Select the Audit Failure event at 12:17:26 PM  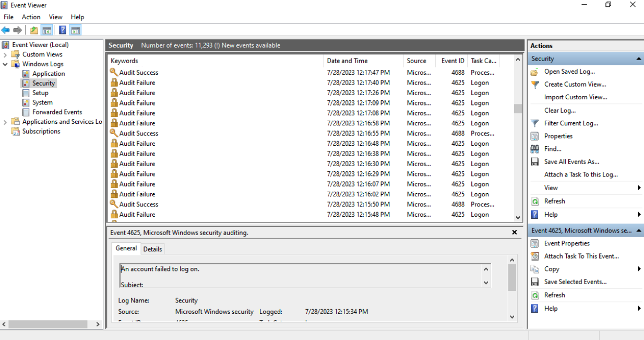(311, 93)
